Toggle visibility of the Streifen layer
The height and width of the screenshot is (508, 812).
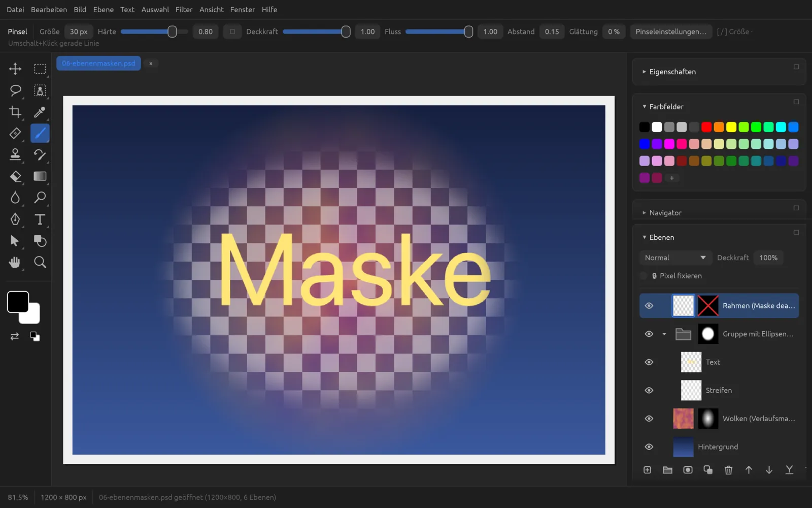pos(649,390)
